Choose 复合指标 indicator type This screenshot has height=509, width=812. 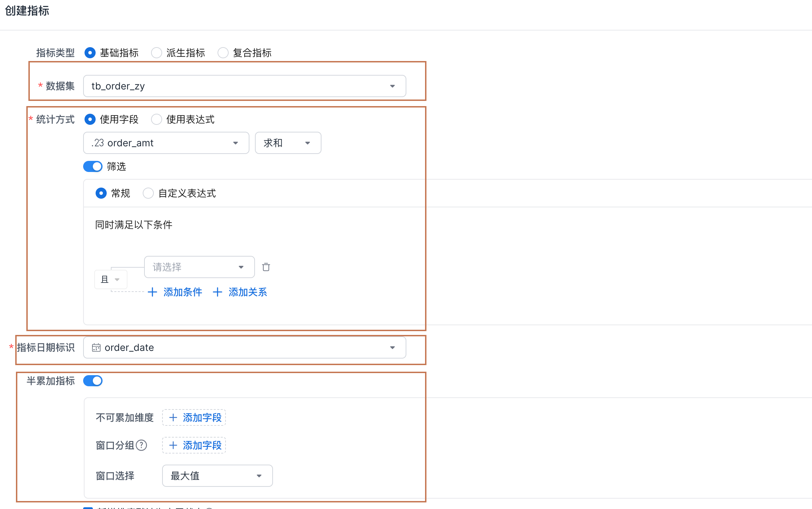coord(223,53)
